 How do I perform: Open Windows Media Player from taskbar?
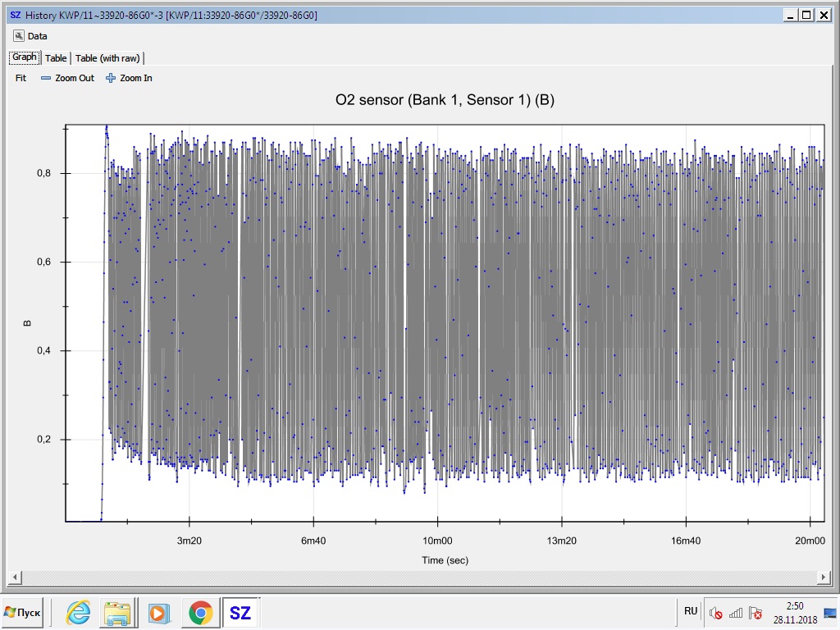tap(157, 612)
